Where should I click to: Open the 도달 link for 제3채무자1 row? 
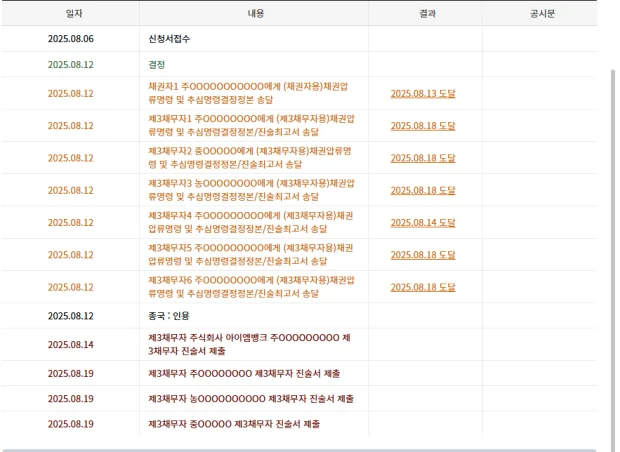[x=422, y=125]
